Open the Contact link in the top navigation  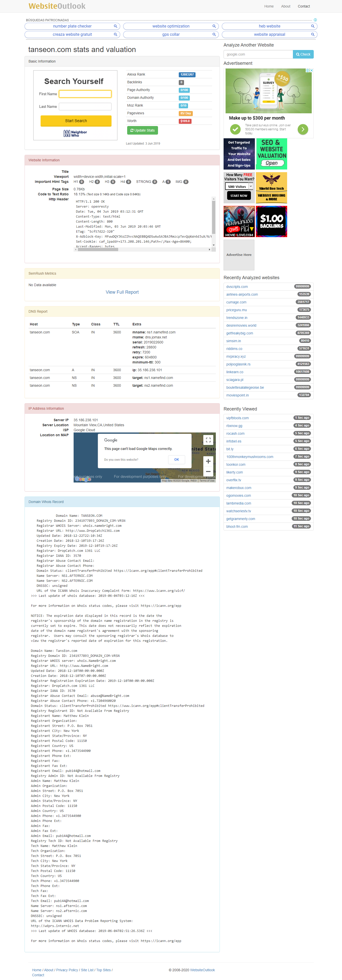tap(303, 7)
